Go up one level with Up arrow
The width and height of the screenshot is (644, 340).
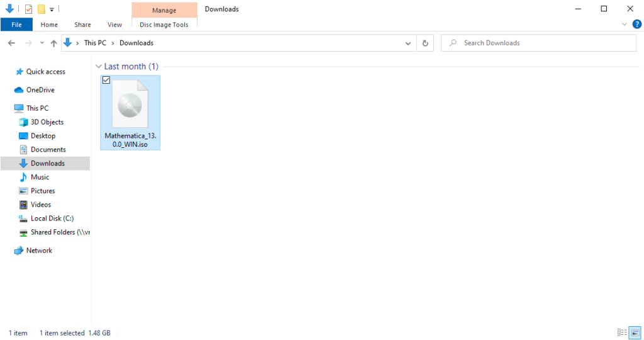tap(54, 43)
